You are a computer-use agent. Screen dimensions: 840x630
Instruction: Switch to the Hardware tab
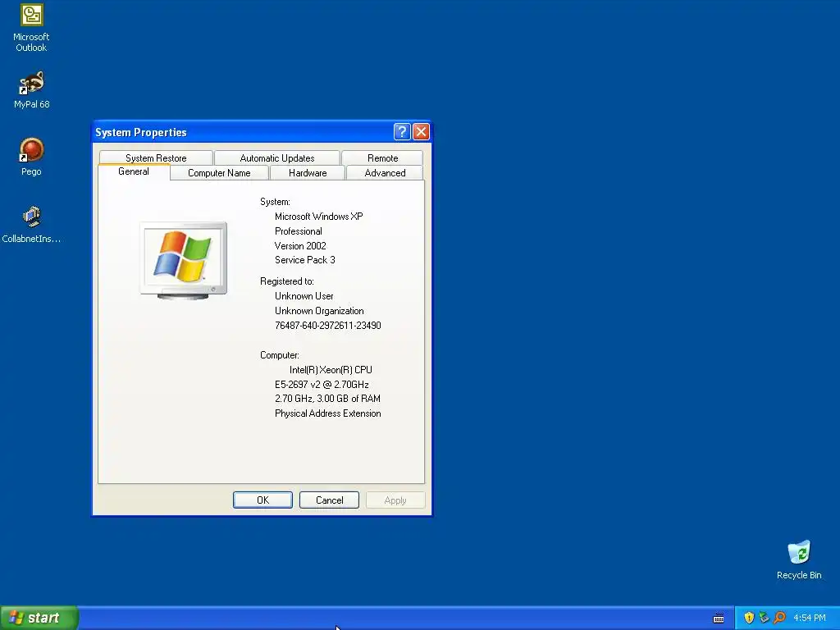coord(308,173)
